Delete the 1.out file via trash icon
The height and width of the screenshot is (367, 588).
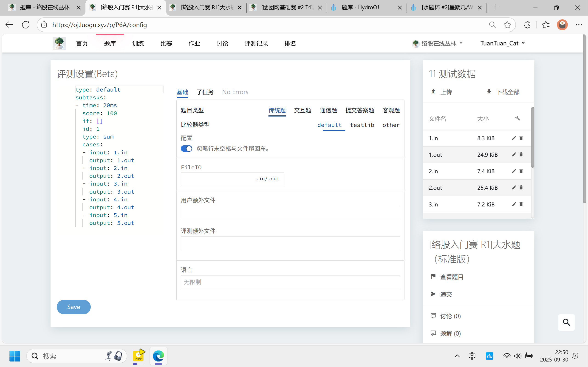[521, 155]
